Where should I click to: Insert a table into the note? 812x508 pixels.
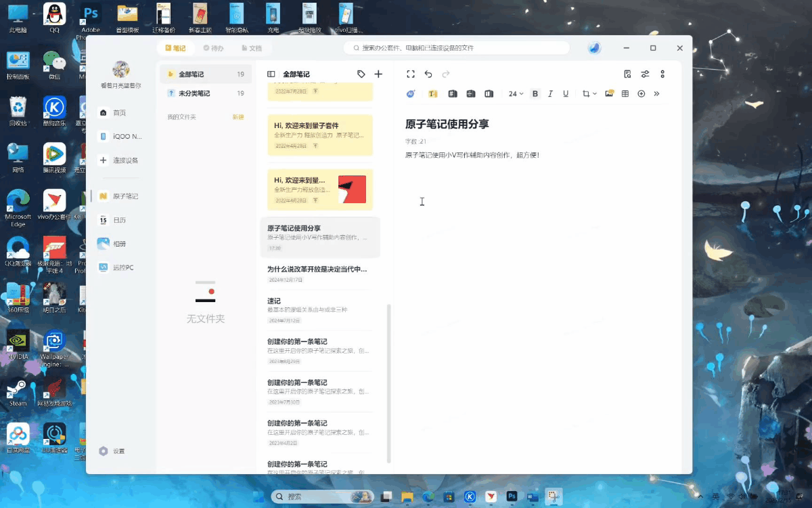click(x=625, y=93)
